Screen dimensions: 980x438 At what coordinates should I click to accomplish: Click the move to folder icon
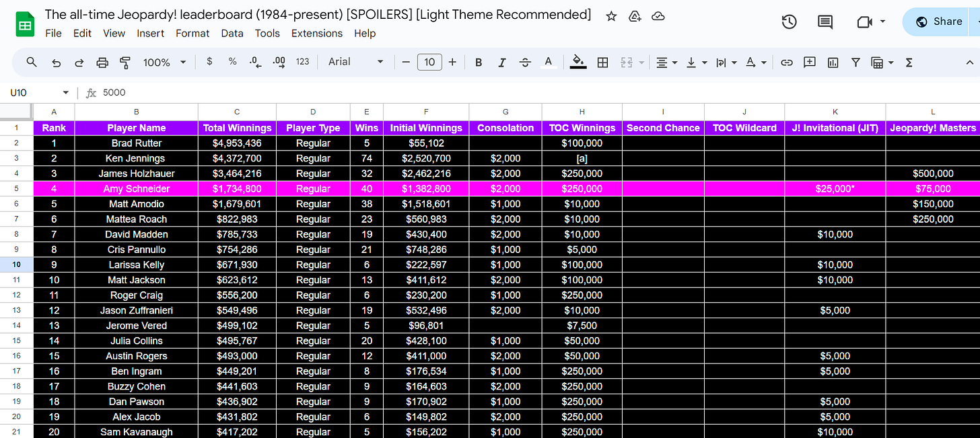(x=635, y=16)
